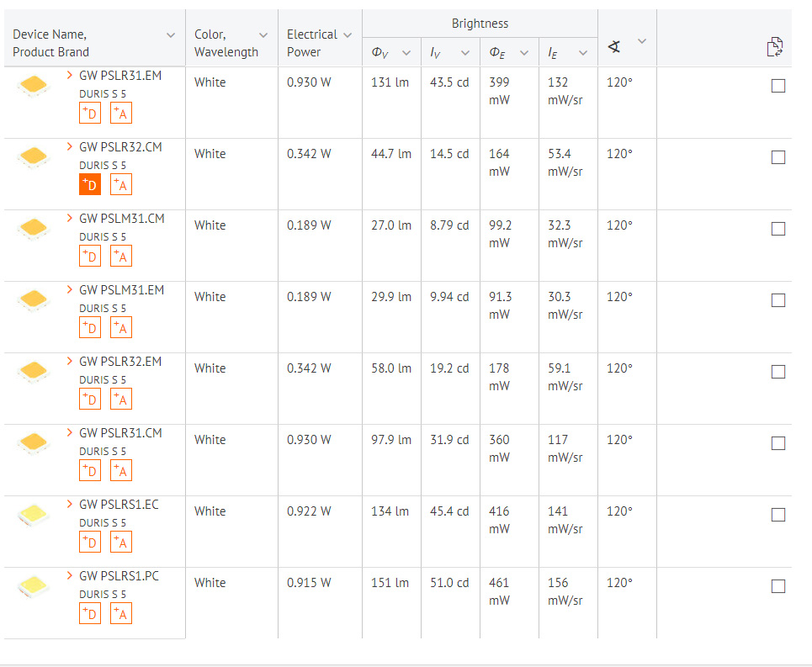Viewport: 812px width, 667px height.
Task: Tick the checkbox for GW PSLM31.EM
Action: [x=778, y=300]
